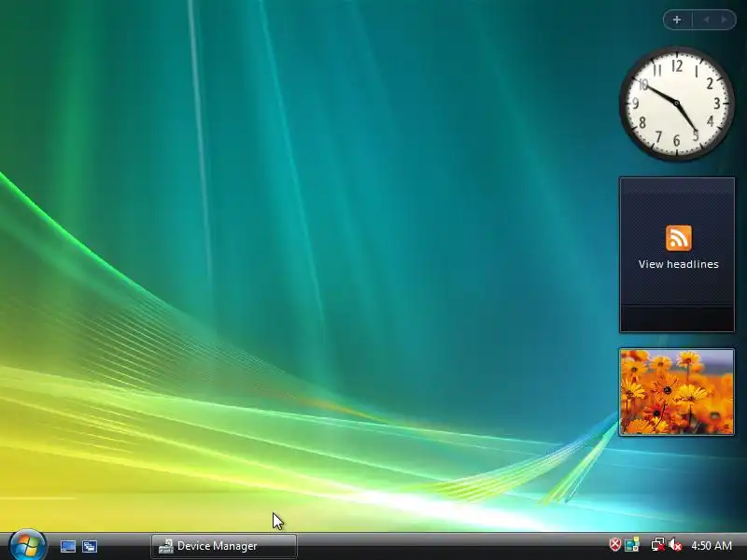Click the muted volume speaker tray icon
The height and width of the screenshot is (560, 747).
point(675,544)
